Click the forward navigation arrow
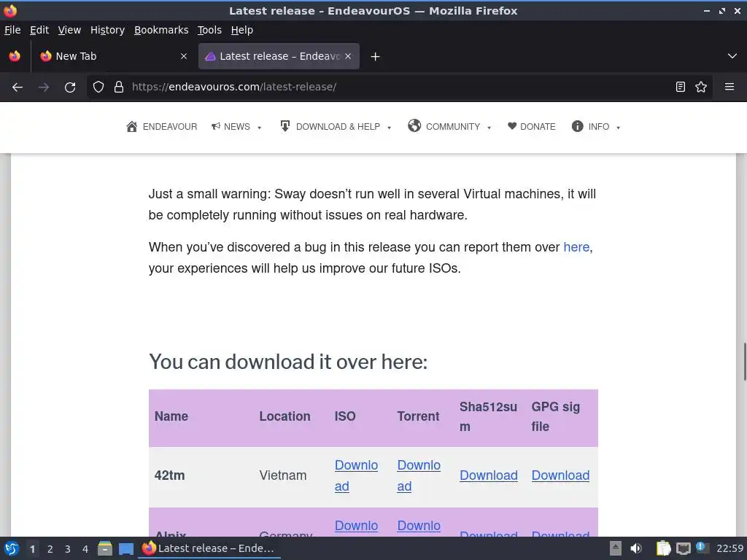 coord(43,87)
